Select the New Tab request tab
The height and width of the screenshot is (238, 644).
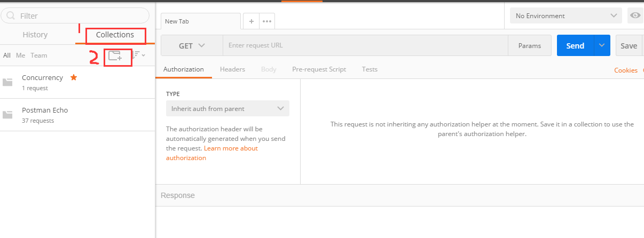tap(201, 21)
